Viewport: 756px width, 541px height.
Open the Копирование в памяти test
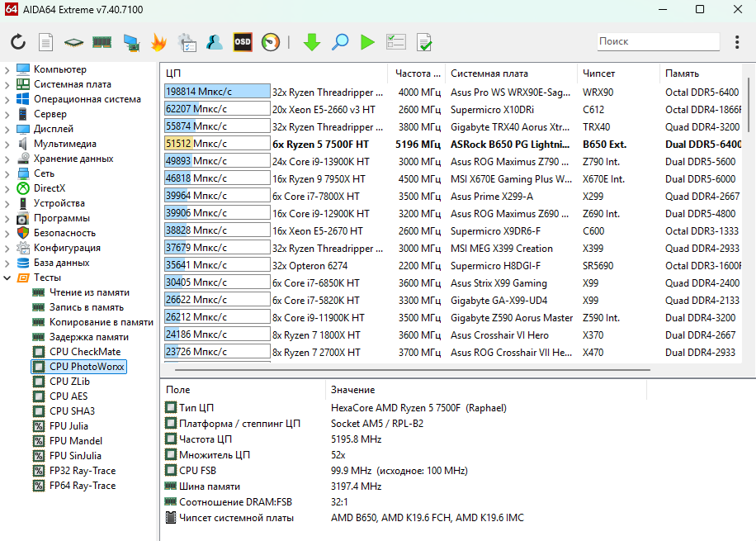(x=102, y=322)
